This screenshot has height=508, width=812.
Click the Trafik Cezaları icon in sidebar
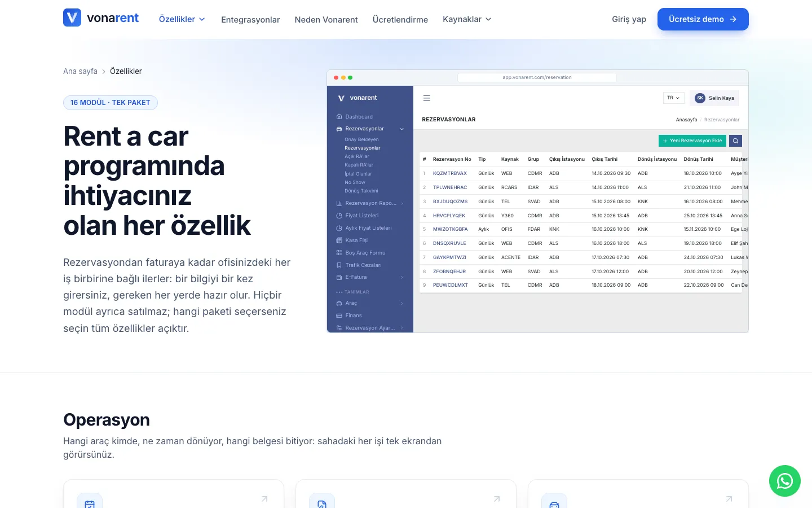pyautogui.click(x=339, y=265)
